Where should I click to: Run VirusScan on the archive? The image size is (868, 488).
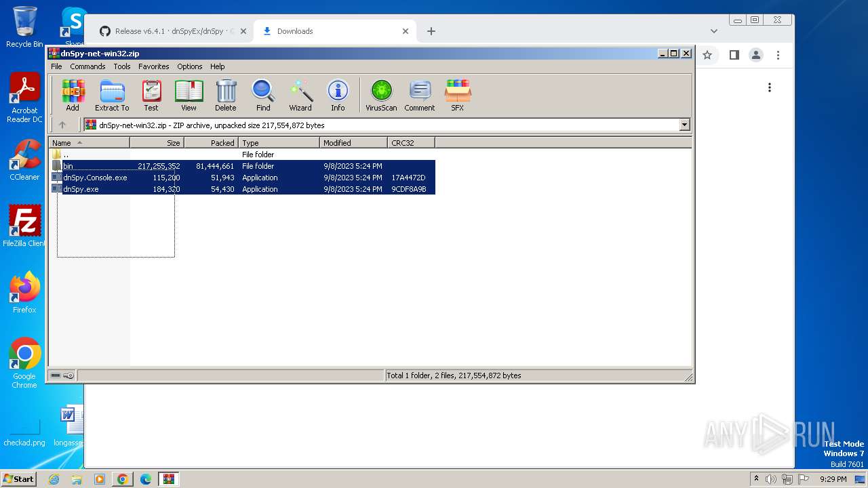pos(381,96)
